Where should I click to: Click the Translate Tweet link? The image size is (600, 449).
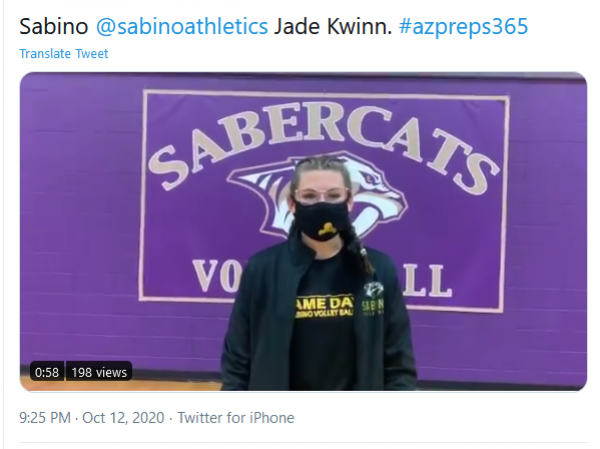(64, 54)
